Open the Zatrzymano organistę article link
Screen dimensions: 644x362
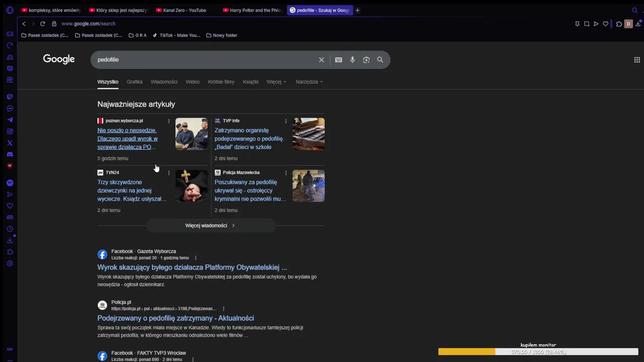coord(249,139)
